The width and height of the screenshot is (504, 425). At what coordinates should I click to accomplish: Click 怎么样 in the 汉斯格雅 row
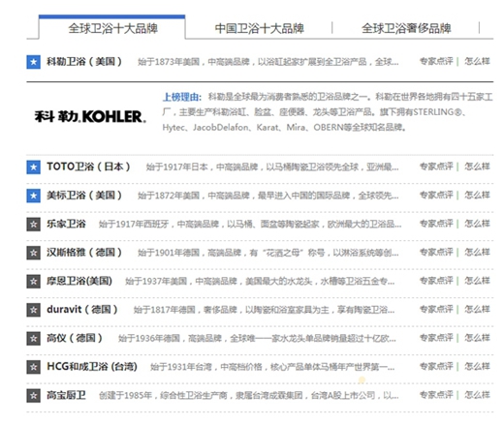(x=477, y=252)
